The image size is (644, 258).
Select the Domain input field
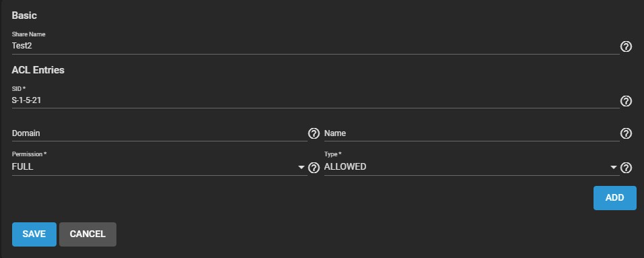(159, 133)
